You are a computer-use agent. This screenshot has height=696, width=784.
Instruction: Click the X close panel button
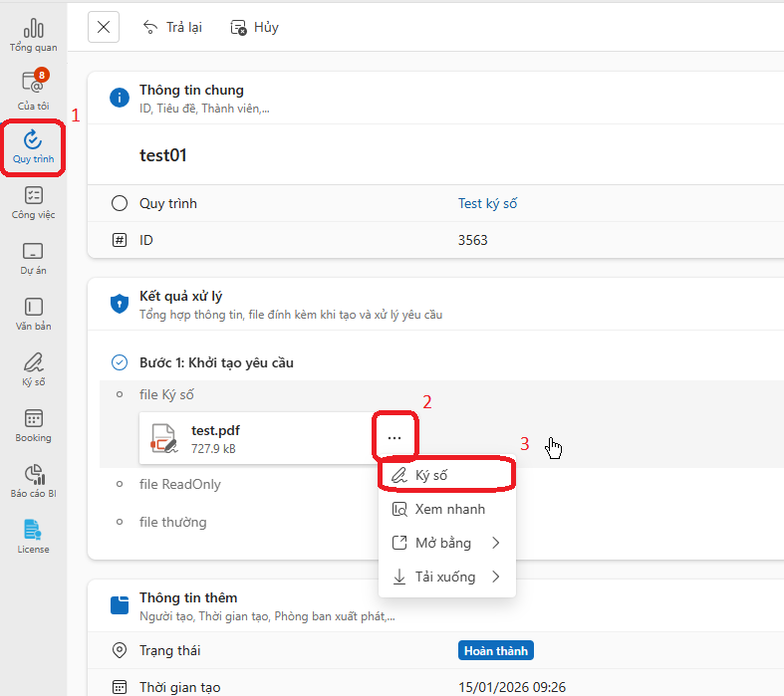104,27
